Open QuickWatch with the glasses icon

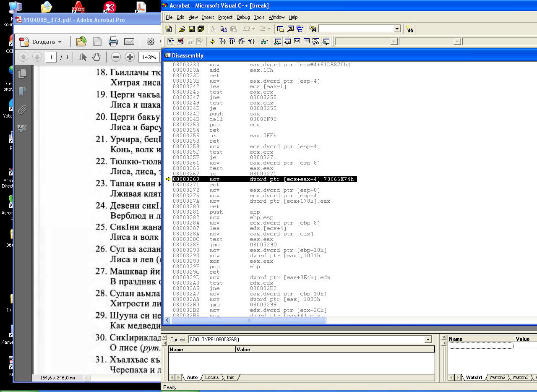[x=264, y=42]
